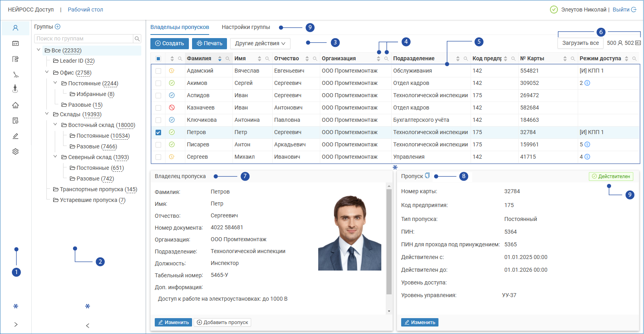This screenshot has height=334, width=644.
Task: Open the Другие действия dropdown
Action: point(260,43)
